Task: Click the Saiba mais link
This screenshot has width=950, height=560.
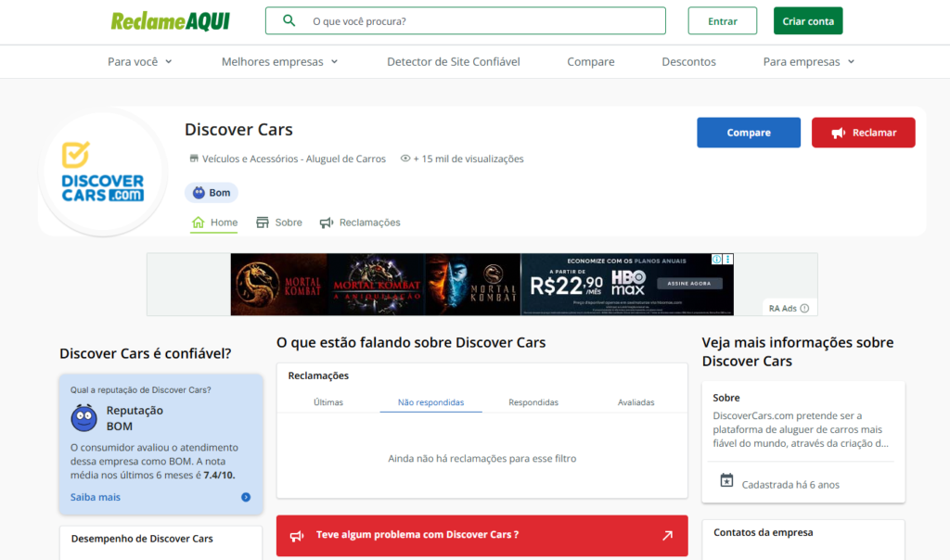Action: point(96,497)
